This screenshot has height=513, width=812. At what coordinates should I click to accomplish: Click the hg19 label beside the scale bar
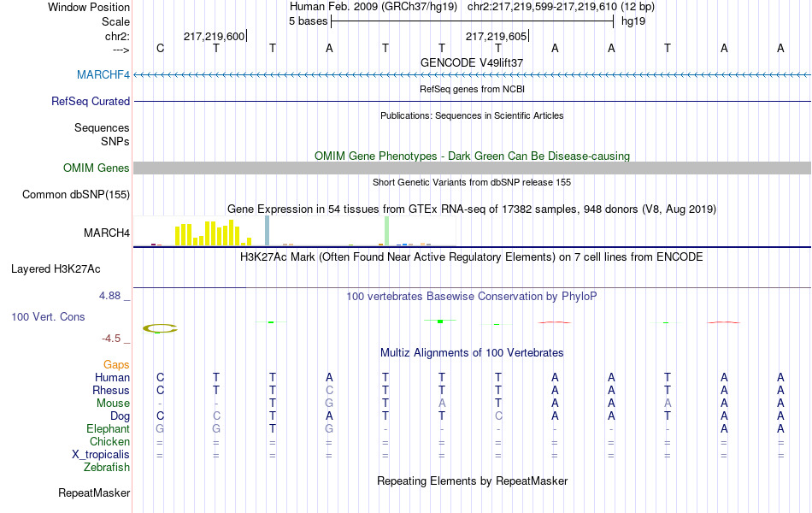(633, 21)
